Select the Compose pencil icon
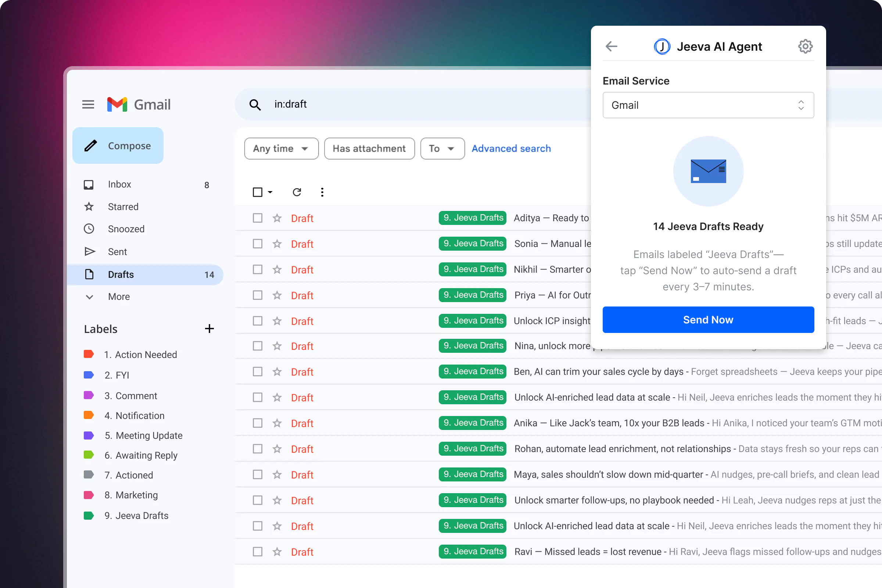Image resolution: width=882 pixels, height=588 pixels. point(90,146)
